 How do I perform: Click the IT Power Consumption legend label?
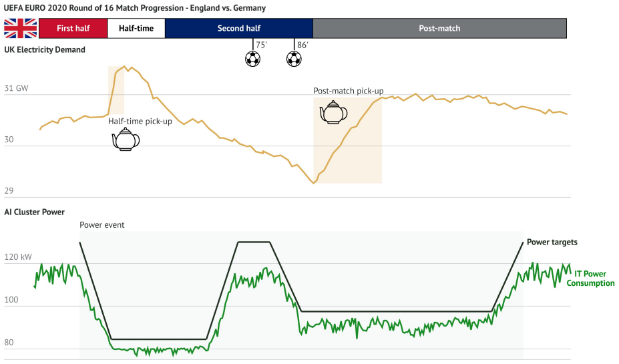point(590,279)
